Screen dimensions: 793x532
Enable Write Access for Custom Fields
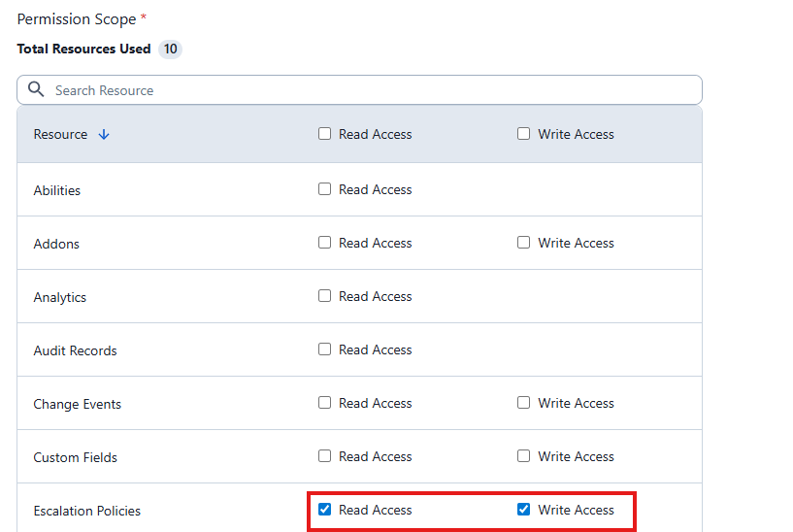click(524, 456)
